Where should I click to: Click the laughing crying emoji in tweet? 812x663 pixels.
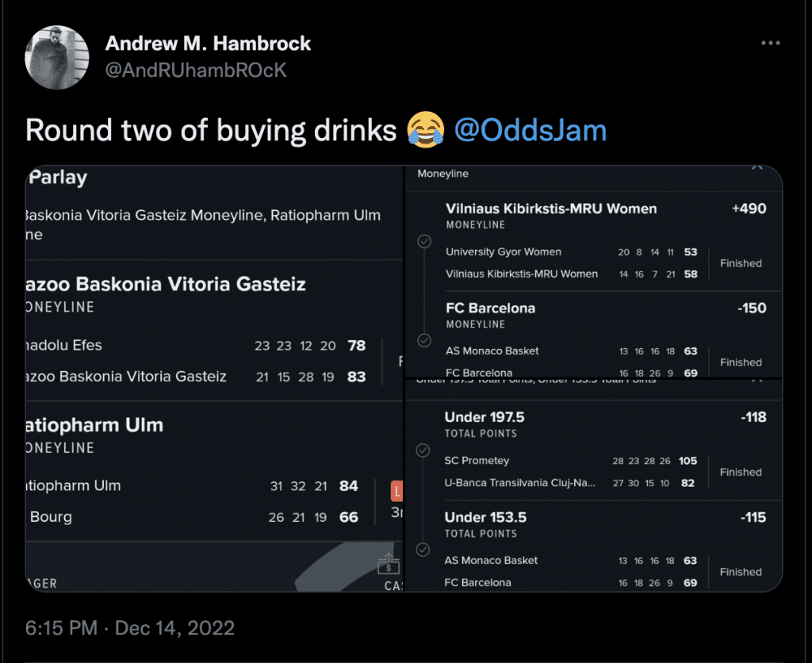[x=425, y=129]
